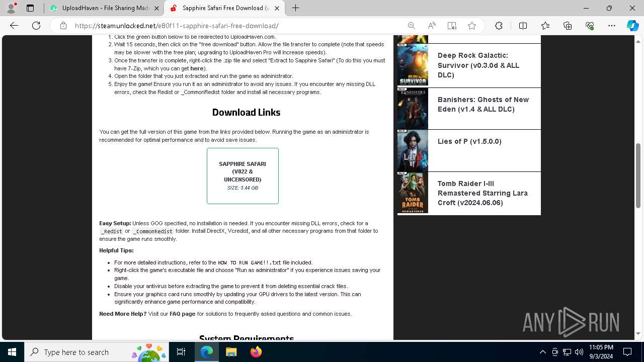This screenshot has height=362, width=644.
Task: Click the Lies of P cover thumbnail
Action: pos(413,151)
